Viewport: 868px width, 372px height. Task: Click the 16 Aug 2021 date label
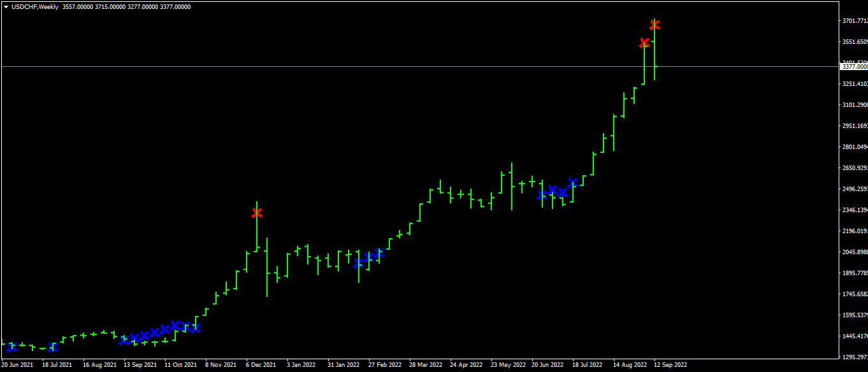pyautogui.click(x=99, y=365)
